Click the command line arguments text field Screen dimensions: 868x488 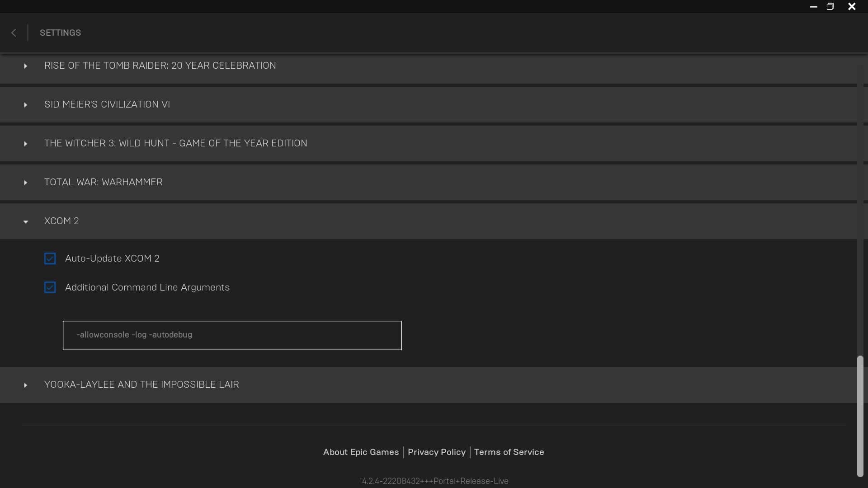click(x=232, y=335)
